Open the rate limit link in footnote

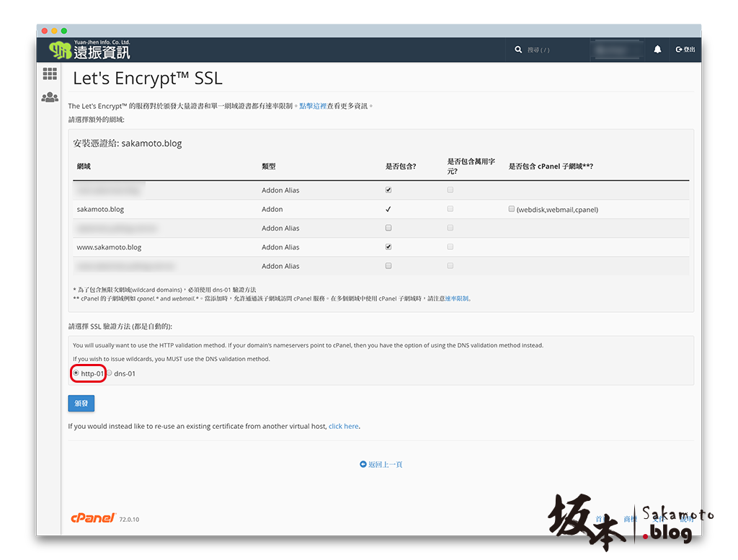click(x=457, y=298)
